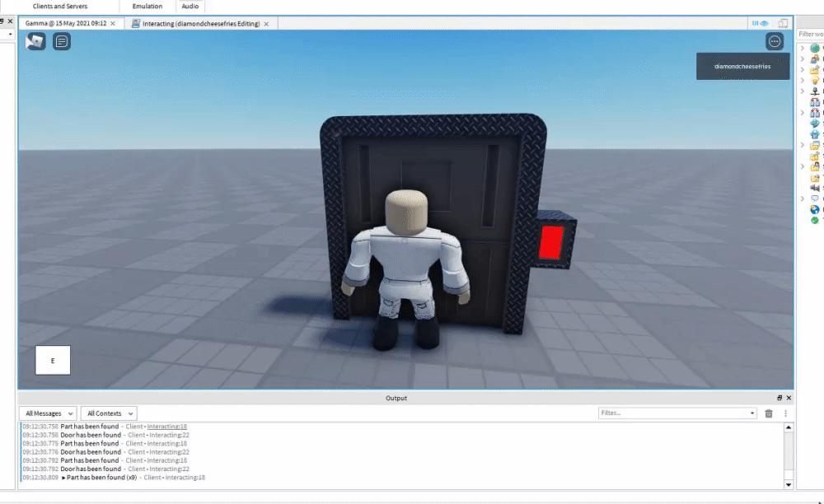Focus the Output Filter text field

tap(674, 413)
